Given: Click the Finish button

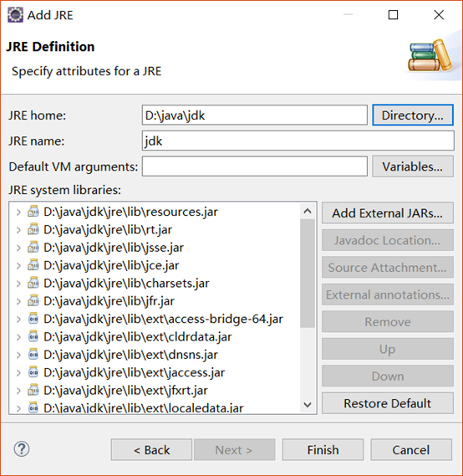Looking at the screenshot, I should click(323, 449).
